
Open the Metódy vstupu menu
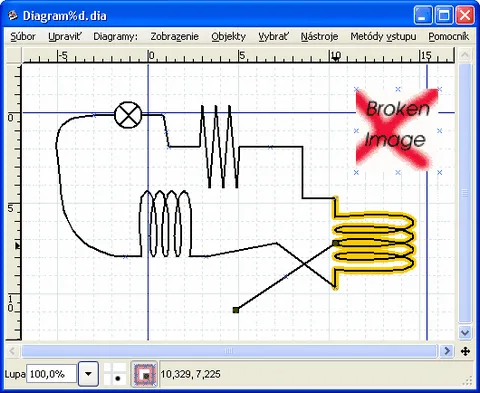383,37
